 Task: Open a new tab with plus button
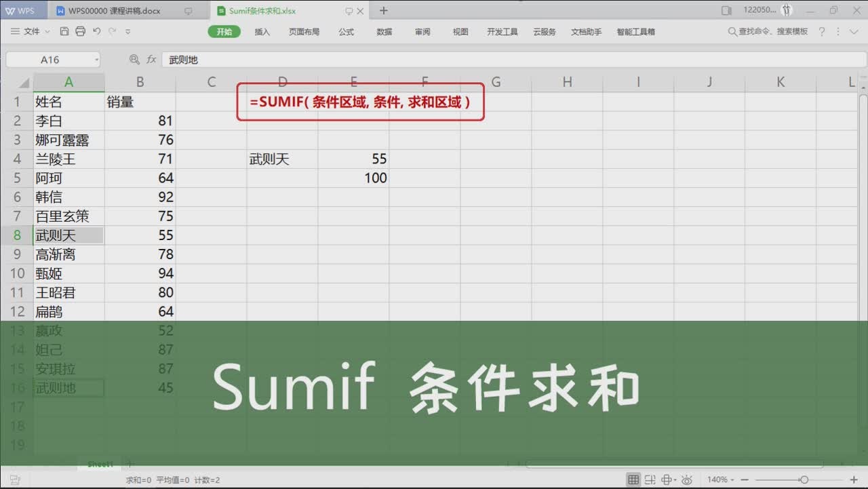tap(384, 10)
